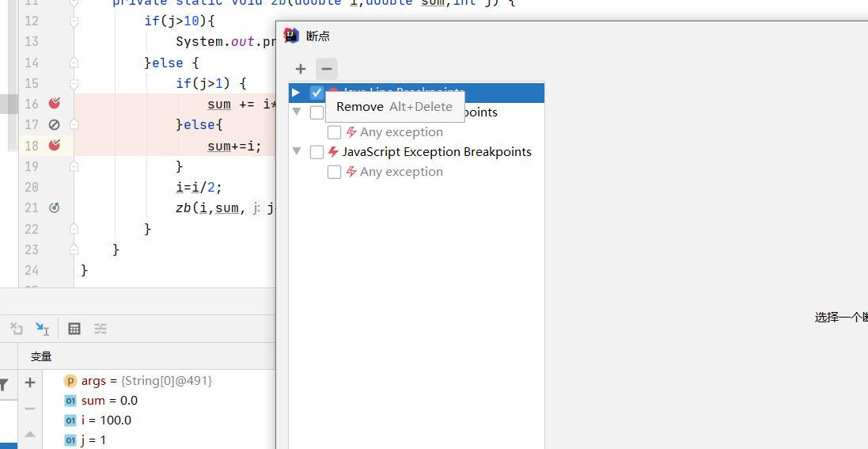
Task: Enable Any exception under Java Exception Breakpoints
Action: [334, 132]
